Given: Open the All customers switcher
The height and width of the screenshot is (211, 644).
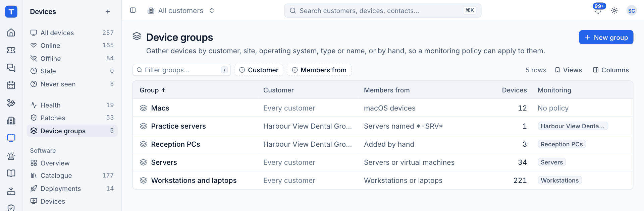Looking at the screenshot, I should [181, 11].
